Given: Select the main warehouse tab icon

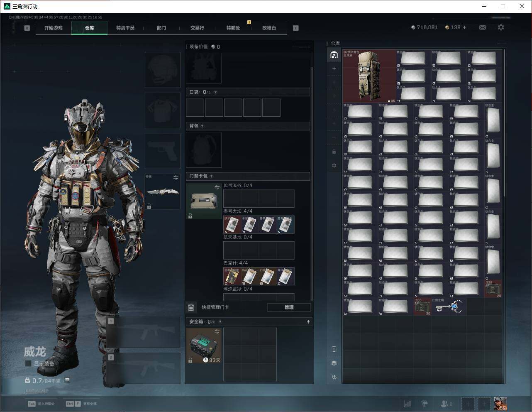Looking at the screenshot, I should (x=334, y=55).
